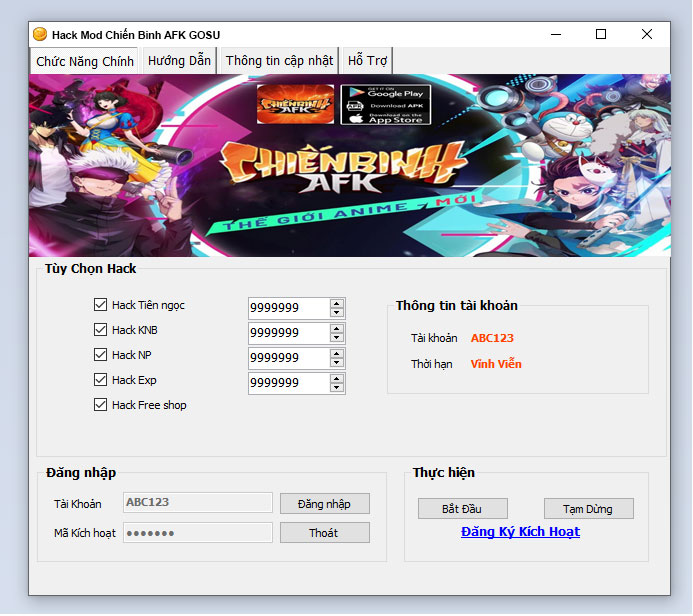Increase Hack NP value with up arrow
The height and width of the screenshot is (616, 693).
[337, 354]
